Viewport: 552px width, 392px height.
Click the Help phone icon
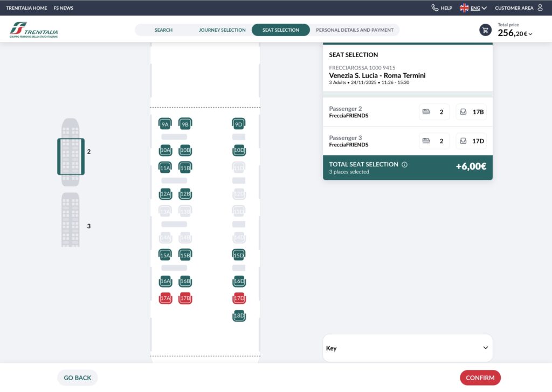(435, 8)
